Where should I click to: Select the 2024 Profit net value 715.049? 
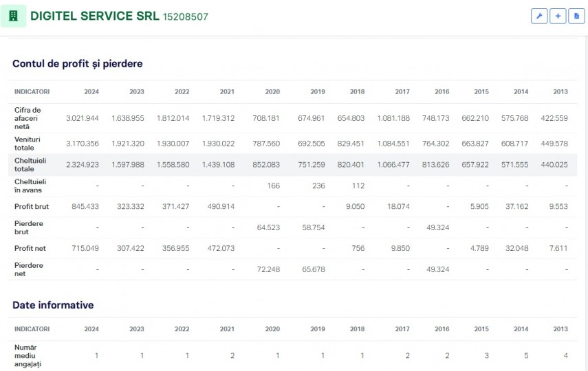[x=85, y=248]
